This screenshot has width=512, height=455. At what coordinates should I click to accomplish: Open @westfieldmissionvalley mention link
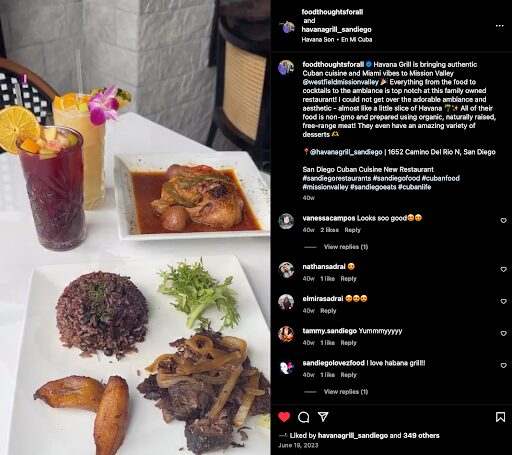tap(340, 82)
